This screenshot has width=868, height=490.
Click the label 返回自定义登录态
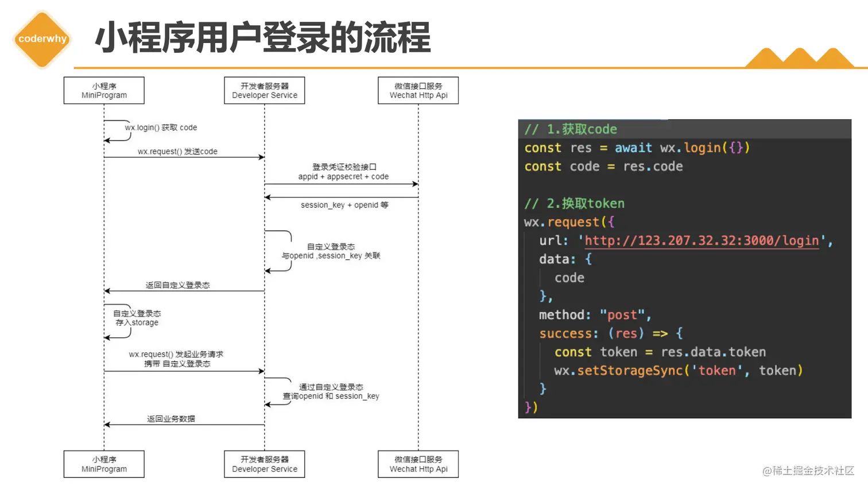(x=177, y=285)
